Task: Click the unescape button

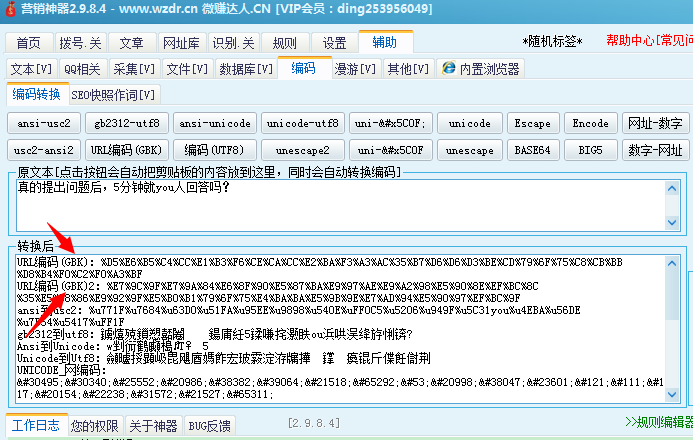Action: (470, 150)
